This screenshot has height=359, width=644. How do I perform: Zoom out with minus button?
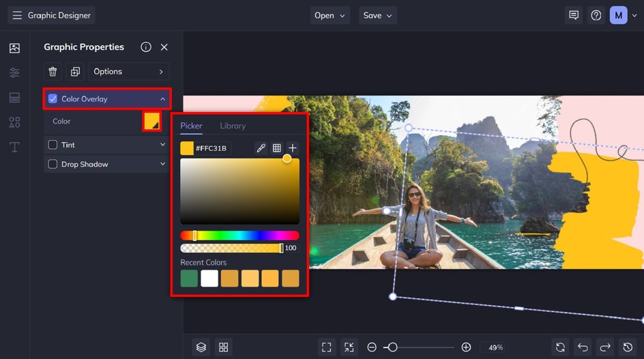pyautogui.click(x=372, y=347)
